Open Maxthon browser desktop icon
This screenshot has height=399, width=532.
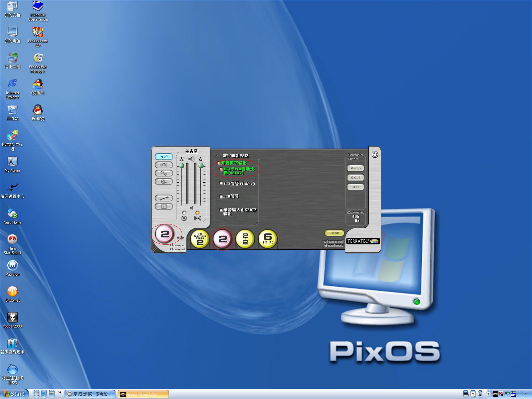click(x=12, y=269)
